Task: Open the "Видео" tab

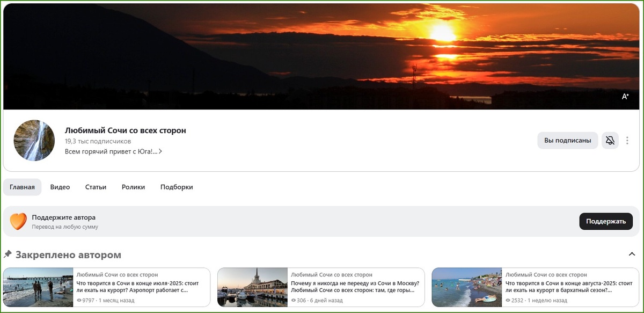Action: pos(60,187)
